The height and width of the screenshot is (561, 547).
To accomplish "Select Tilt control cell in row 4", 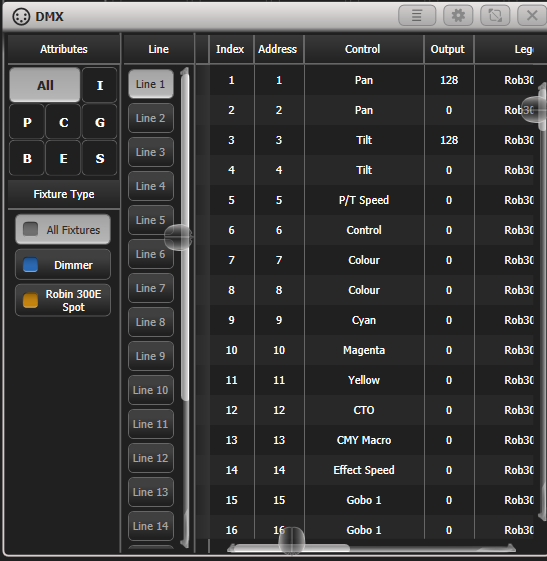I will [364, 170].
